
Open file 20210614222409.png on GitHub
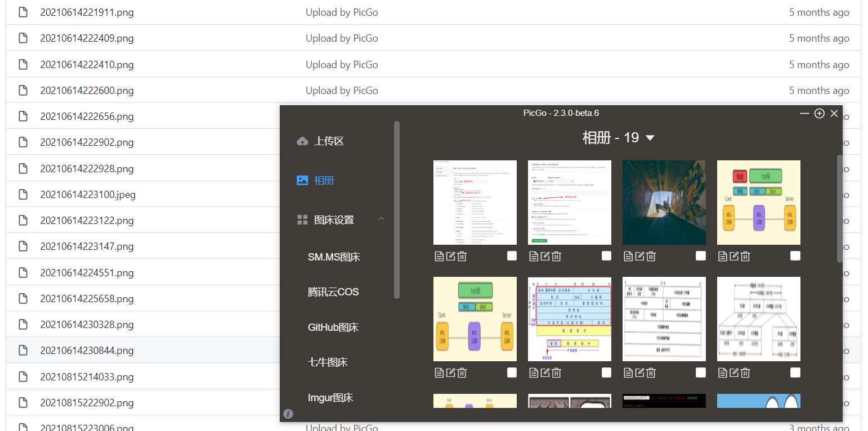click(87, 38)
